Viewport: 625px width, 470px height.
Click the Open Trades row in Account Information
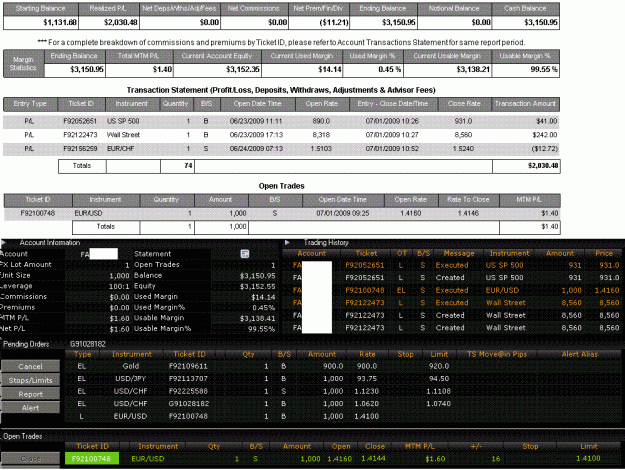point(204,265)
